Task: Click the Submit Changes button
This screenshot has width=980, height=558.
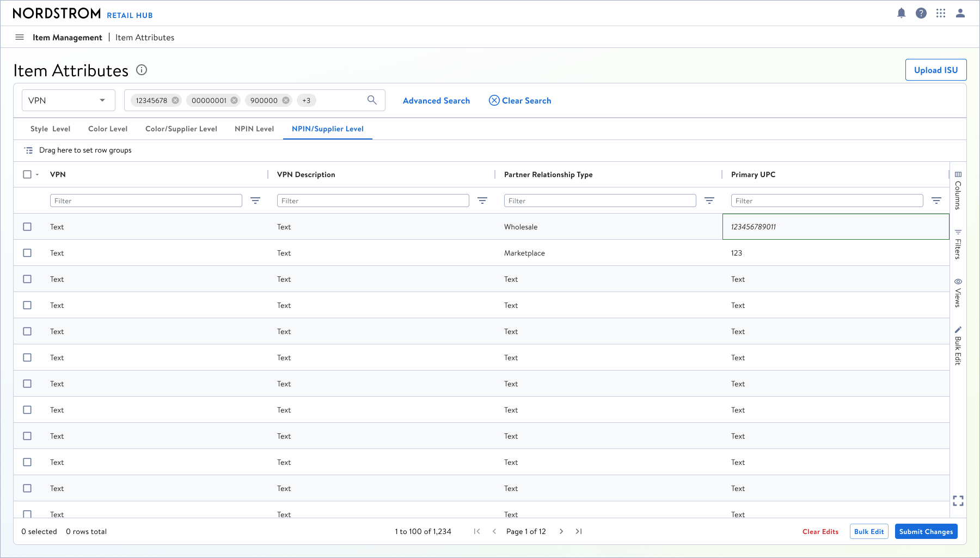Action: point(926,531)
